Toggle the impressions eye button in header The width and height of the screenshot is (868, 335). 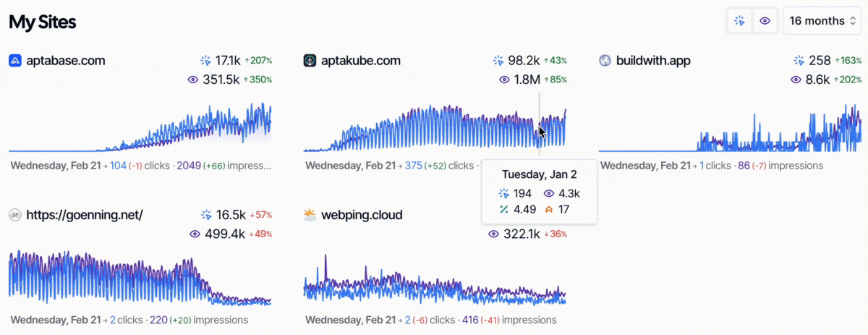click(765, 21)
